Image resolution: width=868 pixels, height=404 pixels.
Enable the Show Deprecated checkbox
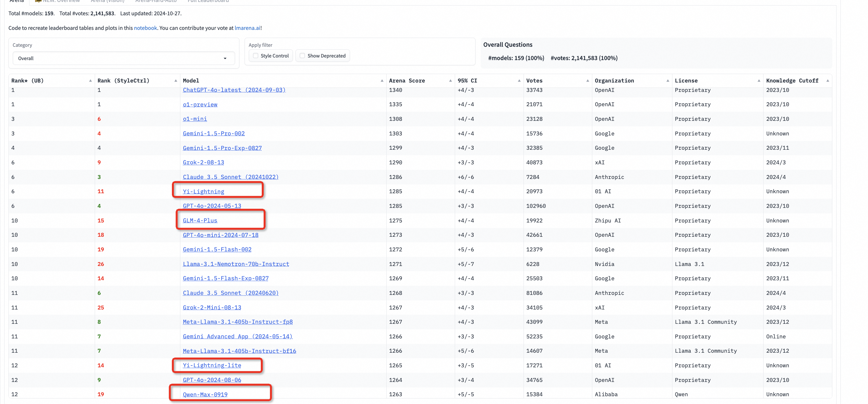(x=302, y=56)
